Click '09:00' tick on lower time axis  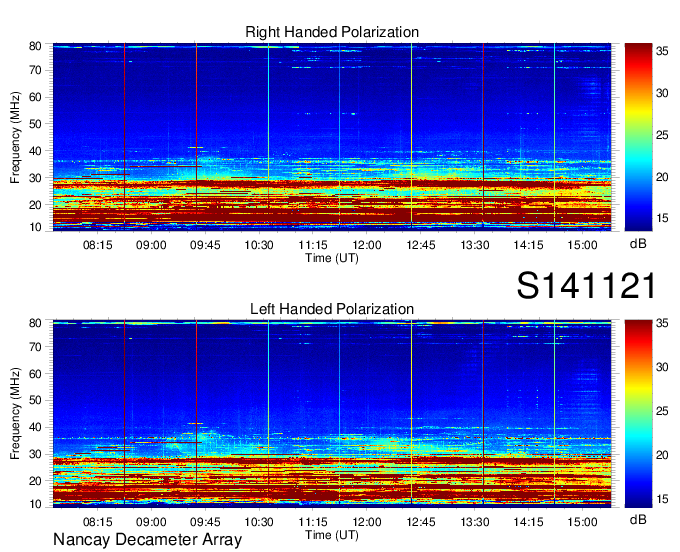(151, 522)
